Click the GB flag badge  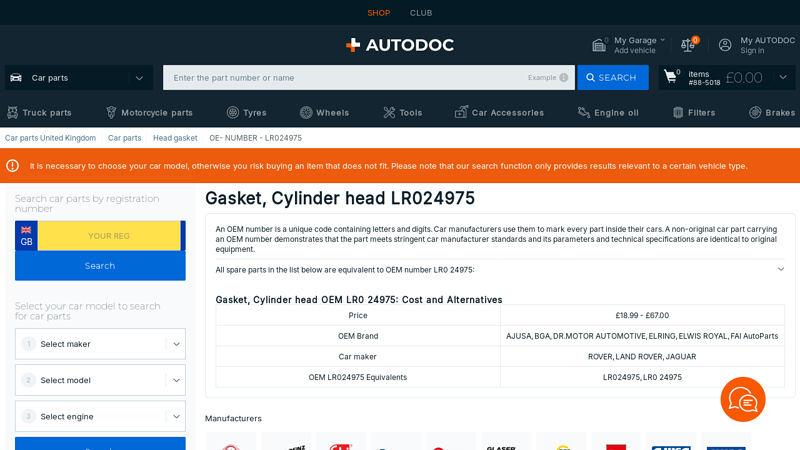tap(26, 236)
